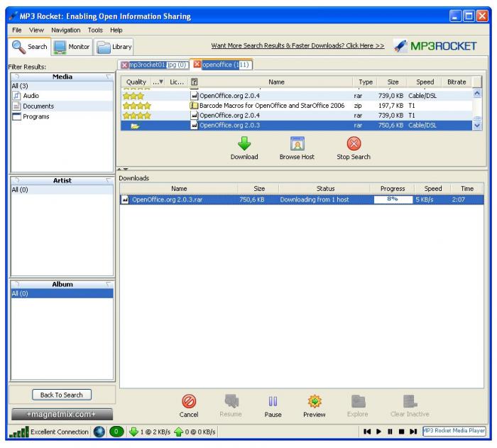Click the globe icon in status bar

tap(99, 432)
